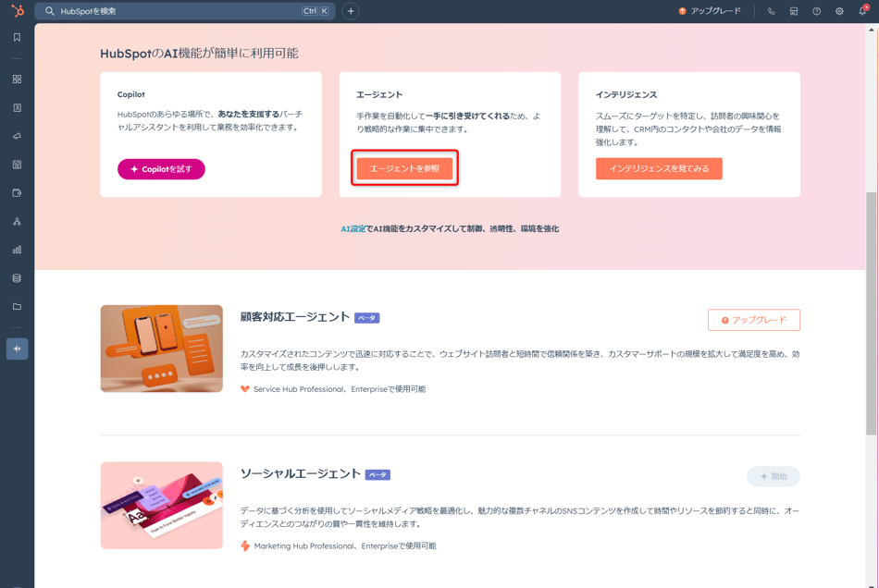The image size is (879, 588).
Task: Click the Marketing Hub Professional availability text
Action: coord(345,546)
